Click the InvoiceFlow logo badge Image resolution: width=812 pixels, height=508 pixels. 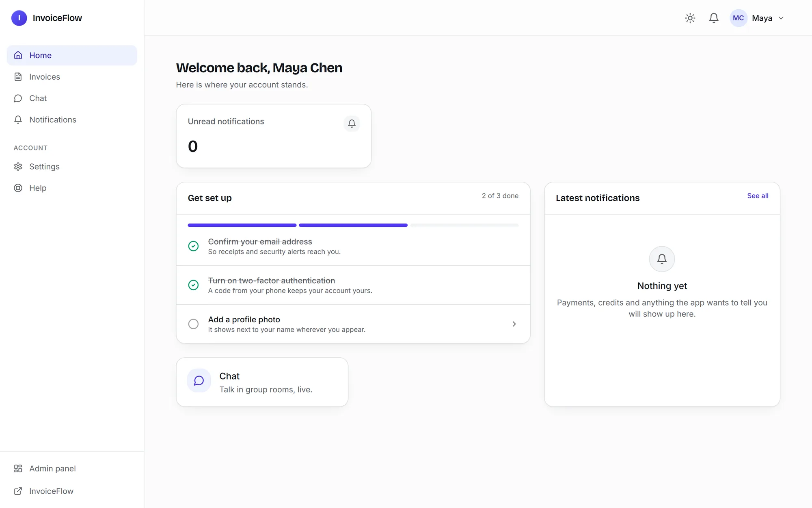click(x=19, y=18)
